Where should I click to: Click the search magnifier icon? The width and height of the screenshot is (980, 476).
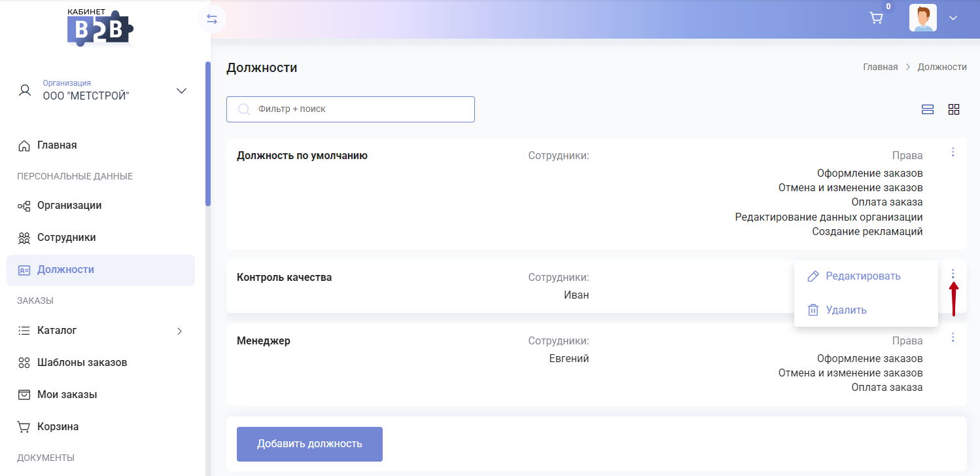(x=244, y=109)
